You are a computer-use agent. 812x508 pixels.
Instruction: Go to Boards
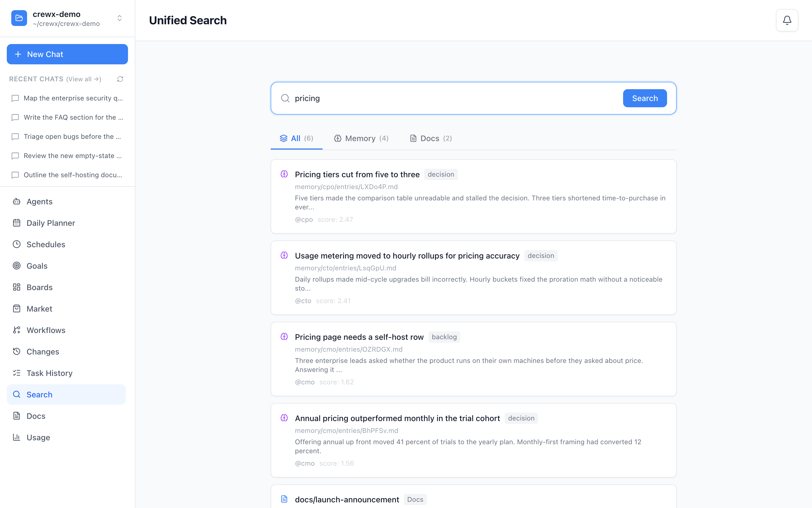coord(66,287)
